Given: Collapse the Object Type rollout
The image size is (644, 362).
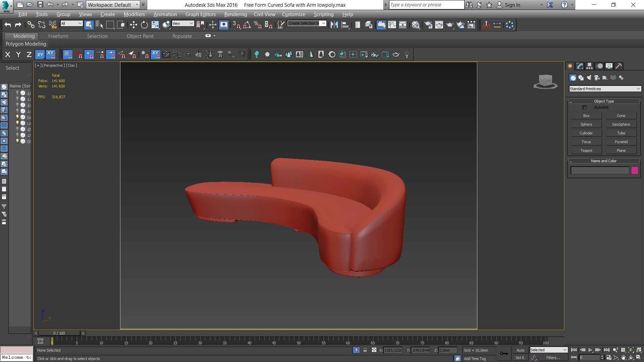Looking at the screenshot, I should (x=604, y=101).
